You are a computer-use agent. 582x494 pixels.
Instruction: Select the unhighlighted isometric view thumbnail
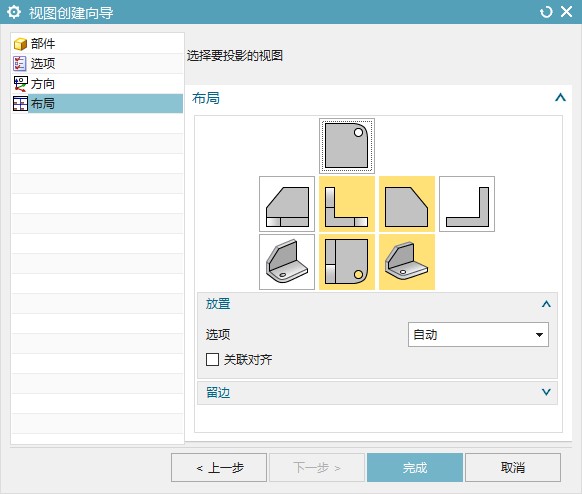pos(287,262)
